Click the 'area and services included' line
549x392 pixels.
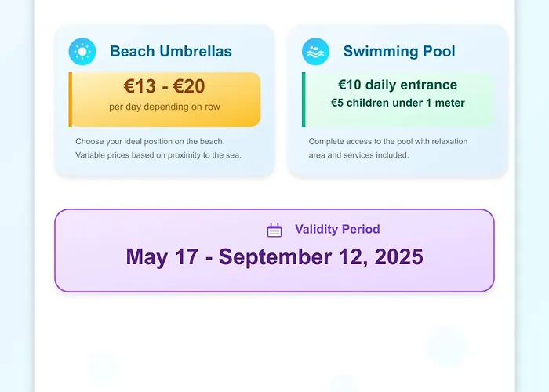pos(358,154)
